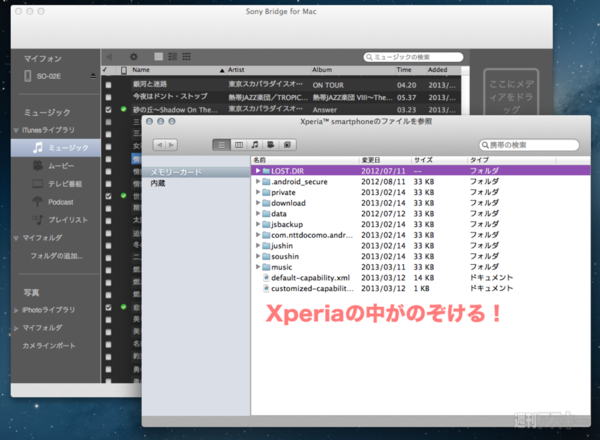
Task: Click フォルダの追加... in sidebar
Action: pyautogui.click(x=57, y=256)
